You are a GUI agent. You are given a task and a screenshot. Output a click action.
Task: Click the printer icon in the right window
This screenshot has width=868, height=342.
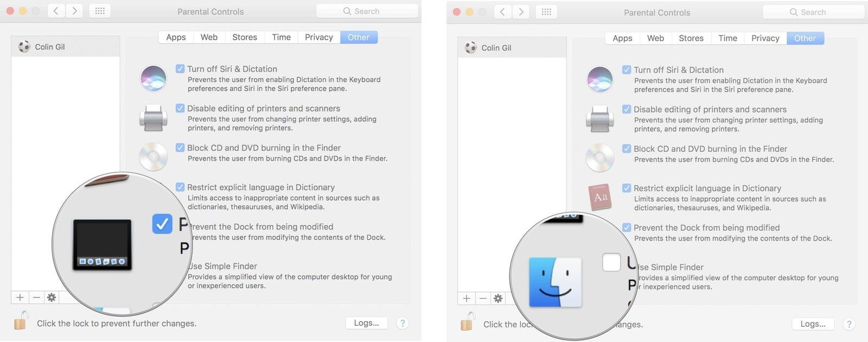click(x=599, y=119)
